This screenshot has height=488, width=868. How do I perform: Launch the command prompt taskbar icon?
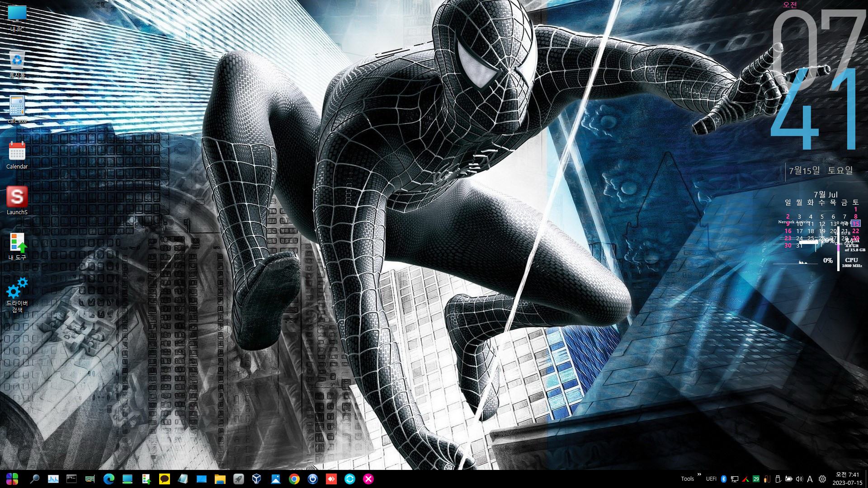tap(71, 479)
